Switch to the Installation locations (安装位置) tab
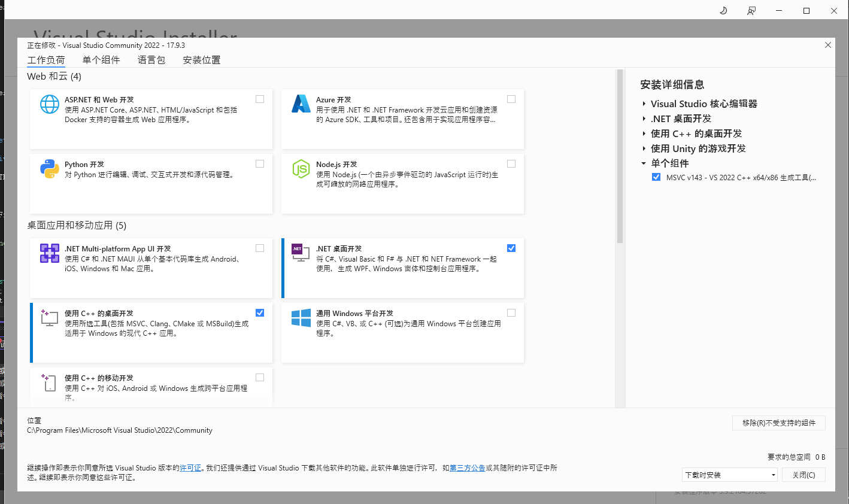849x504 pixels. (x=202, y=60)
